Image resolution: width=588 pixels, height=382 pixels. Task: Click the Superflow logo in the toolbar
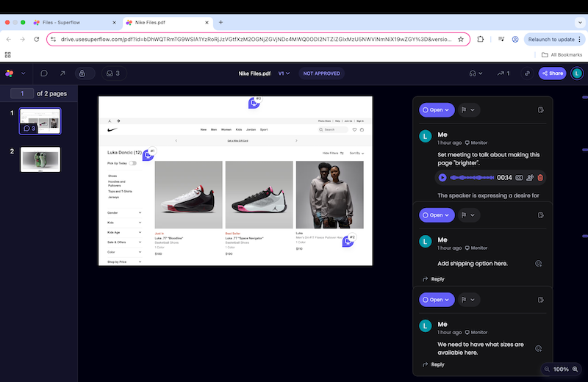point(10,73)
